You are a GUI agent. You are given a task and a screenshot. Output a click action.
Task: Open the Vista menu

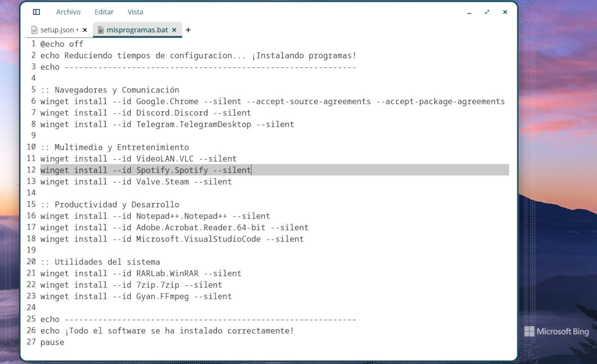(135, 12)
